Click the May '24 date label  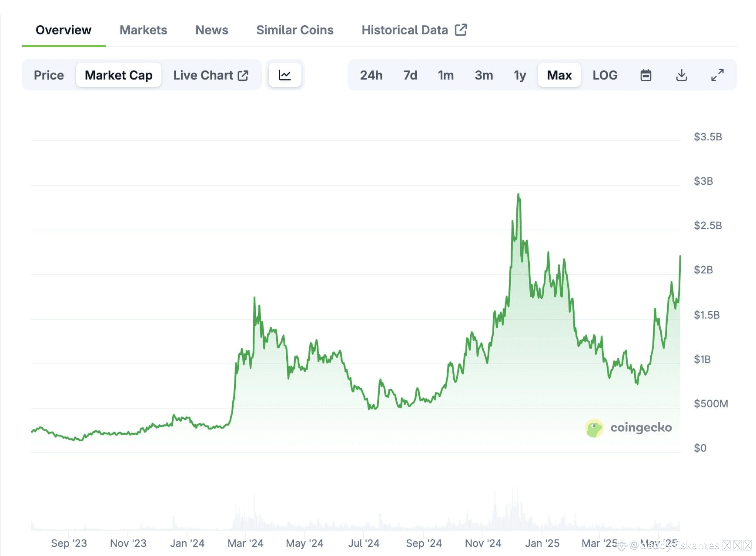(x=304, y=543)
